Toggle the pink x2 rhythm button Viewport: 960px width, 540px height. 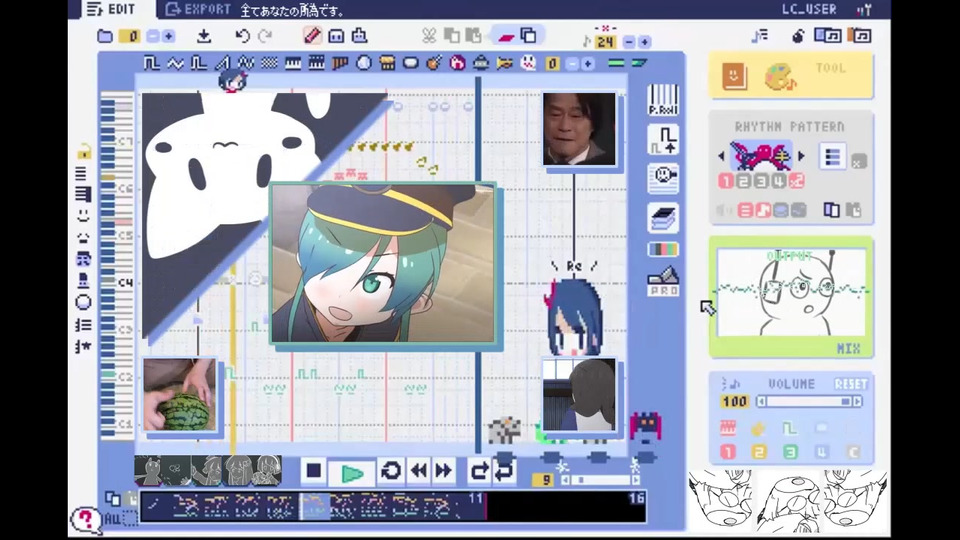coord(797,181)
